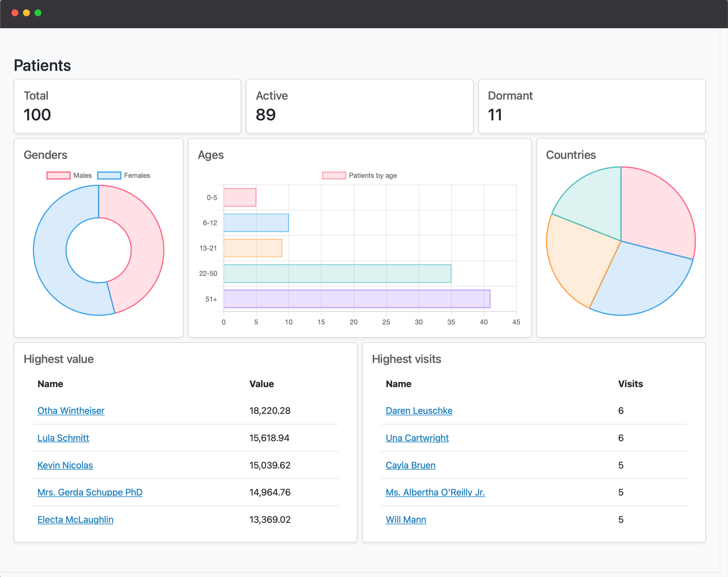Image resolution: width=728 pixels, height=577 pixels.
Task: Hide the Patients by age dataset legend
Action: pyautogui.click(x=359, y=175)
